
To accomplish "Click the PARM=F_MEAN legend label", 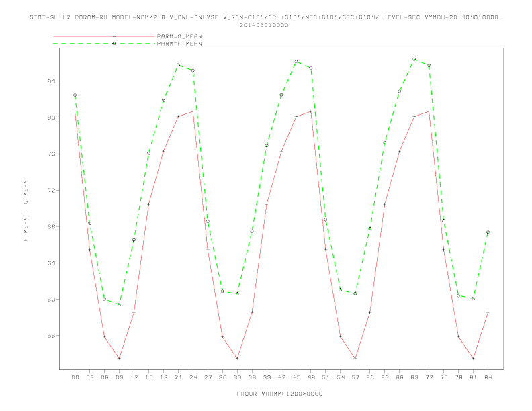I will click(179, 44).
